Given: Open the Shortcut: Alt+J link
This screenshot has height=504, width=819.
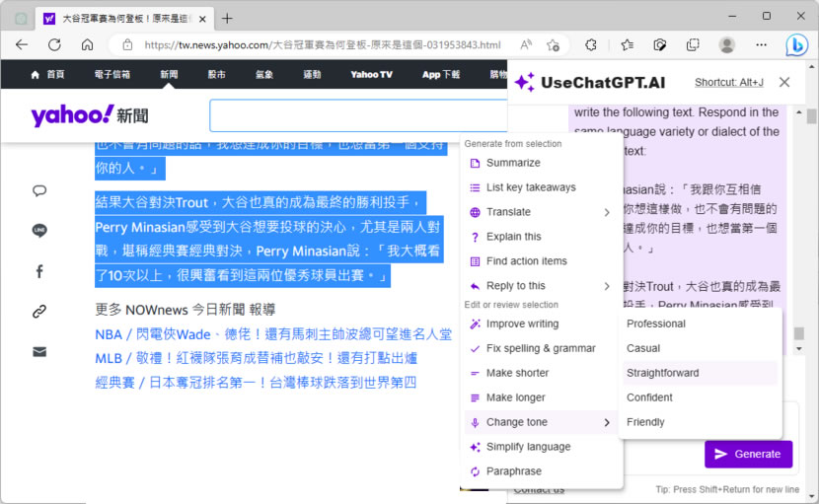Looking at the screenshot, I should tap(728, 83).
